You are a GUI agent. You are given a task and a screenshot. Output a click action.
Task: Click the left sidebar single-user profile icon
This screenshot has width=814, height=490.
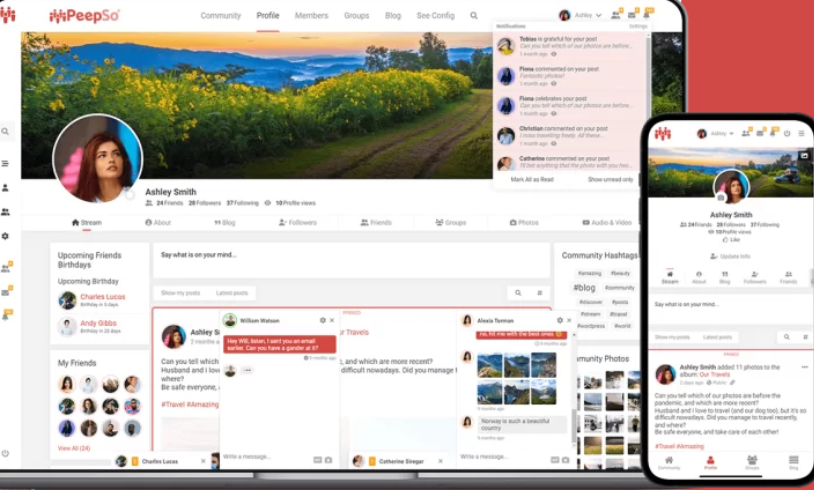click(5, 188)
